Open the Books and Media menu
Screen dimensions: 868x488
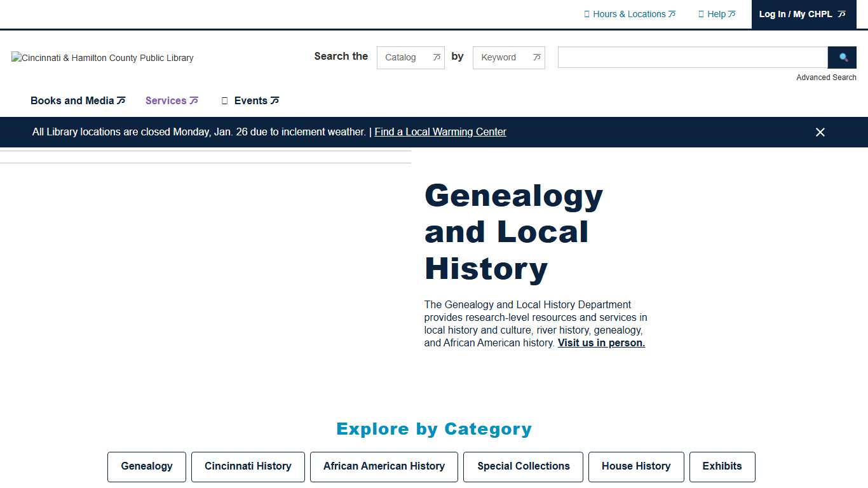[x=72, y=100]
